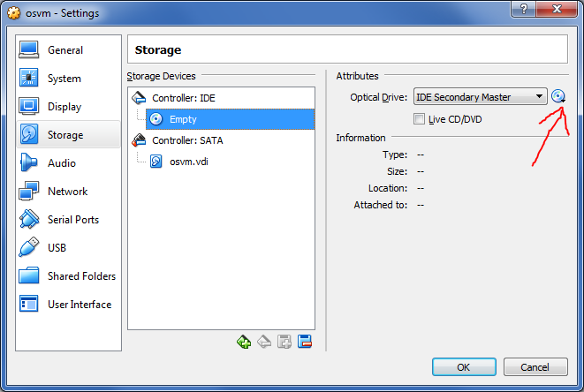Select the Storage settings category
This screenshot has height=392, width=584.
pos(68,135)
